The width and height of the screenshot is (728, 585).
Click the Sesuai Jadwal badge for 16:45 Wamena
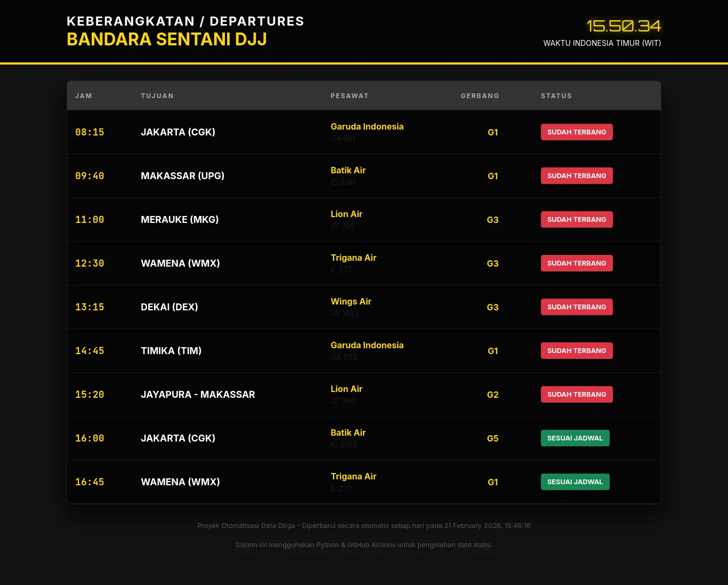(x=575, y=482)
